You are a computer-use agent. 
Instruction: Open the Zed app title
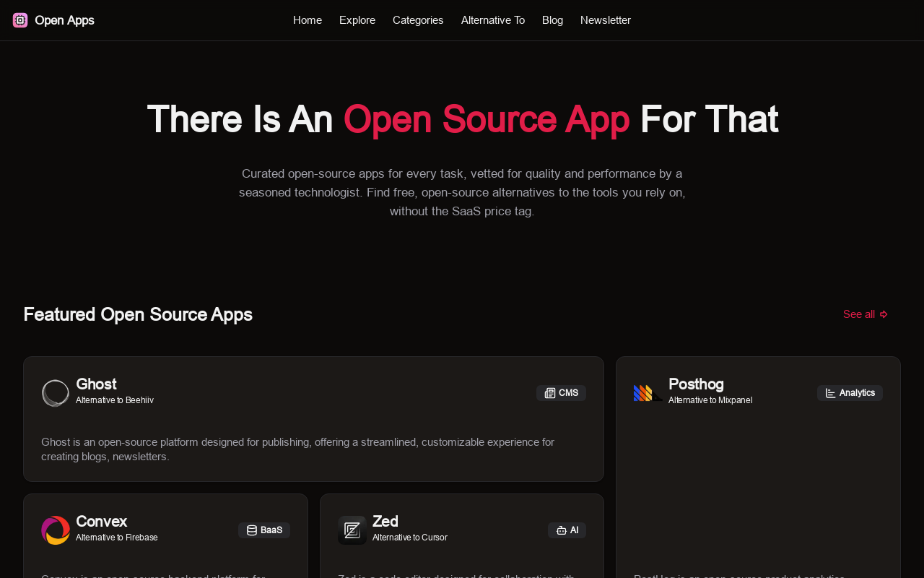[385, 522]
